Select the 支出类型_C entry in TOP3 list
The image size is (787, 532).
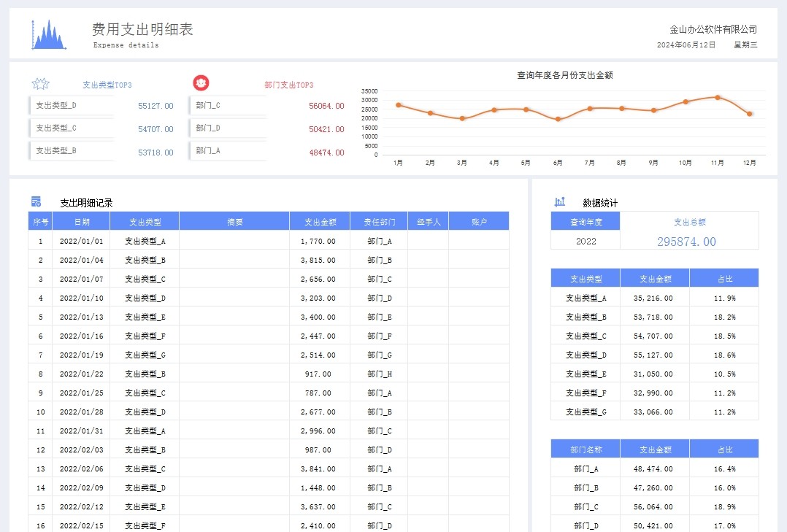(72, 128)
